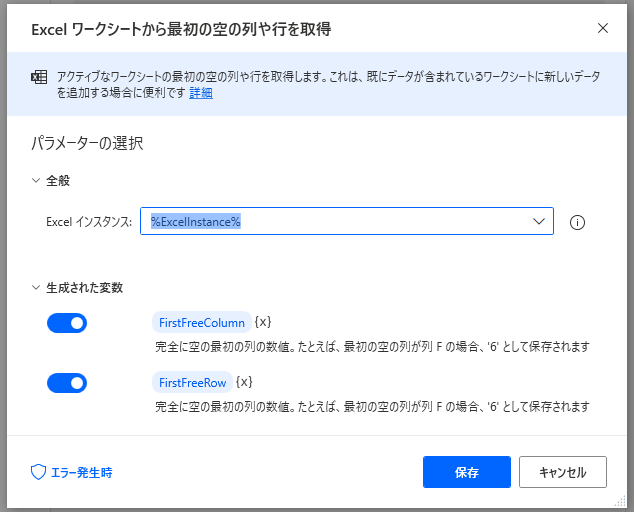Select the FirstFreeRow variable name chip
Screen dimensions: 634x512
tap(193, 382)
